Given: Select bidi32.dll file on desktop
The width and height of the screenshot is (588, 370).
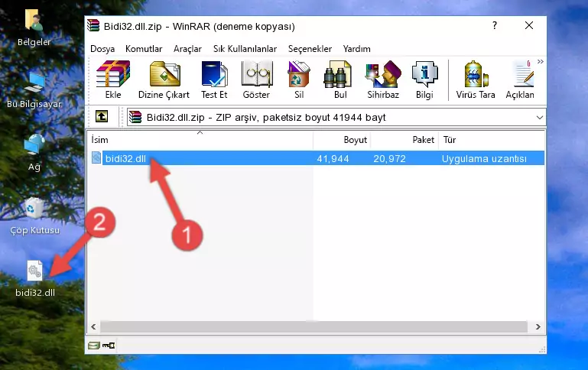Looking at the screenshot, I should pos(35,279).
